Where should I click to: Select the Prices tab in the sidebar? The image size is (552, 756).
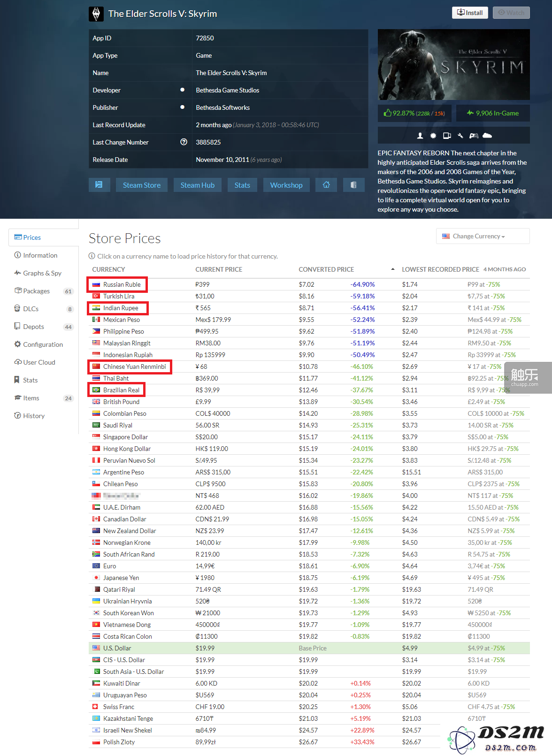click(x=43, y=237)
